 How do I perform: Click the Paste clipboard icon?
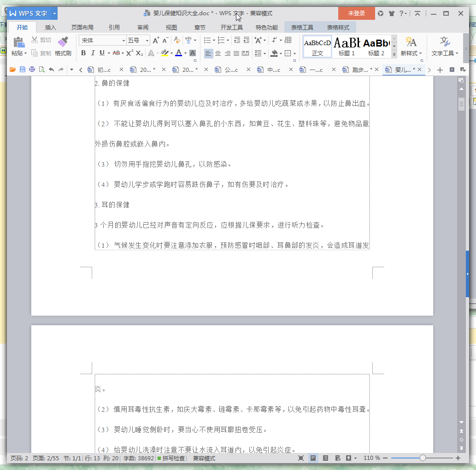(x=19, y=42)
